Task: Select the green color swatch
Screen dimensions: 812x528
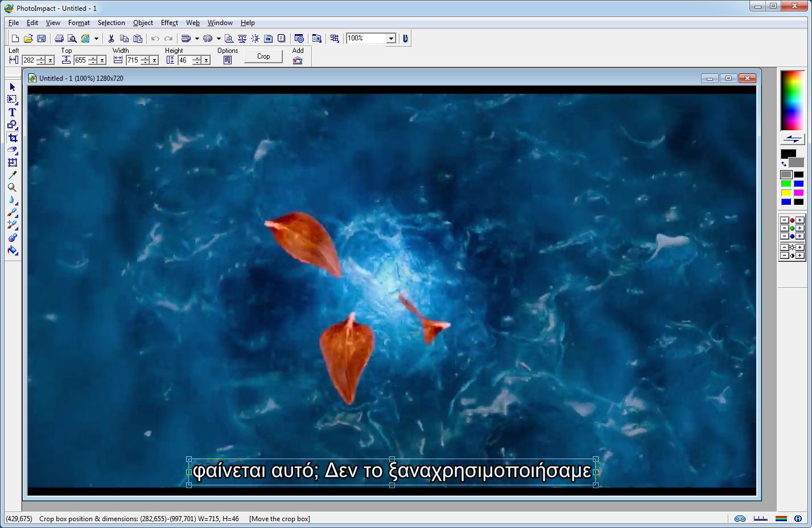Action: [786, 184]
